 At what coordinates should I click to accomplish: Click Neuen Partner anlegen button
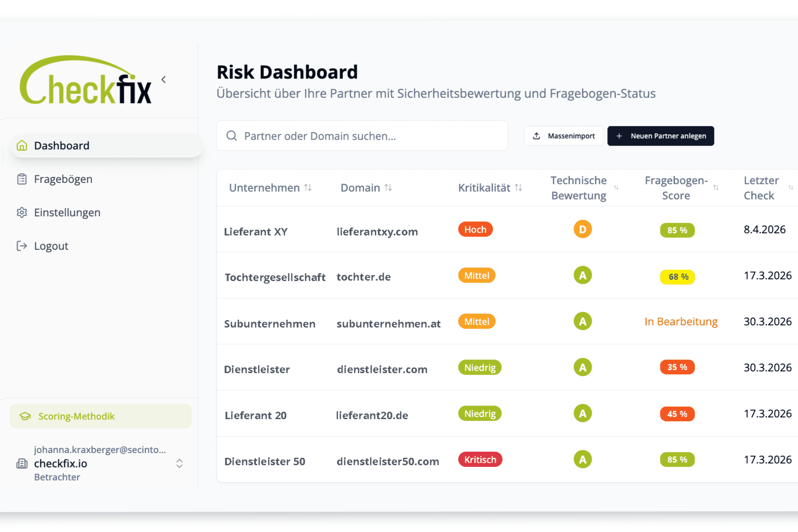(661, 136)
